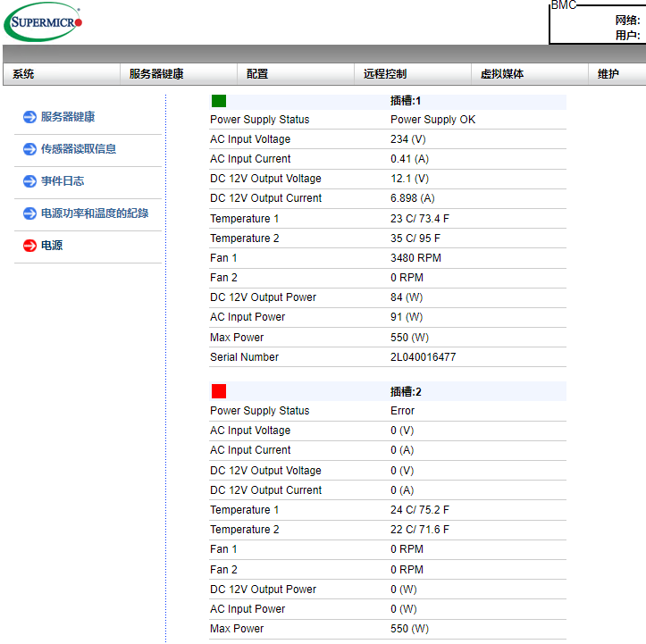Click the Supermicro logo
The height and width of the screenshot is (644, 646).
[x=43, y=21]
